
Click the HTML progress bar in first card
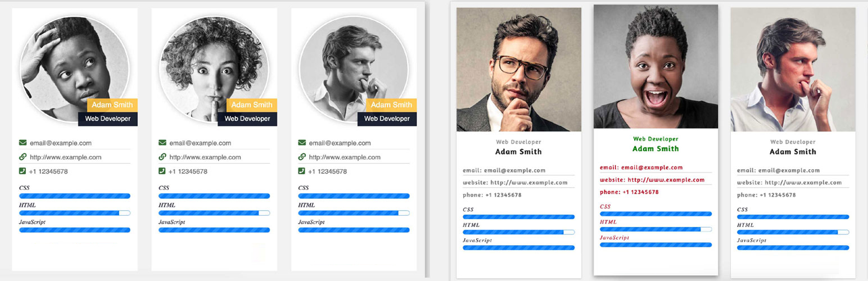pos(75,213)
